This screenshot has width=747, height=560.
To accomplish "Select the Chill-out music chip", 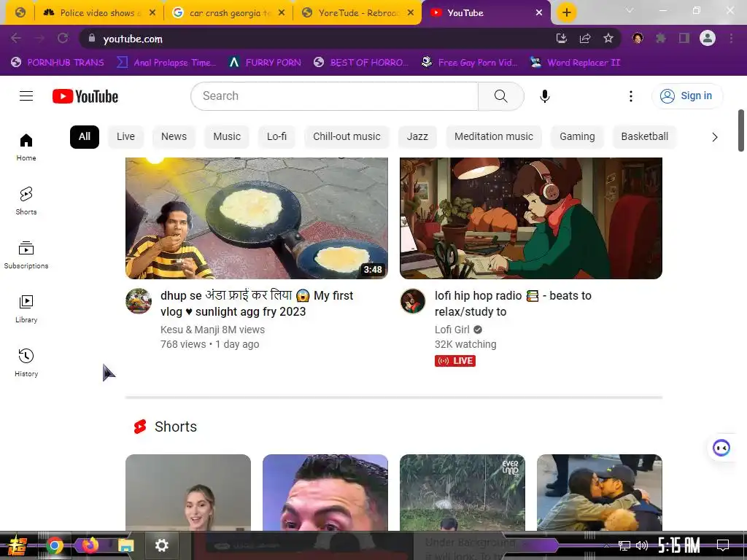I will tap(347, 136).
